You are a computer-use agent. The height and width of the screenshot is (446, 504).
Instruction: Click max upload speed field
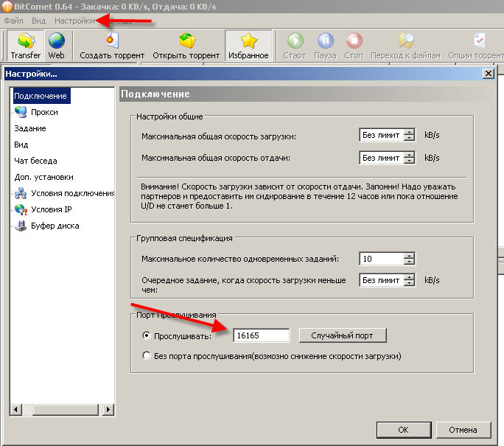382,158
